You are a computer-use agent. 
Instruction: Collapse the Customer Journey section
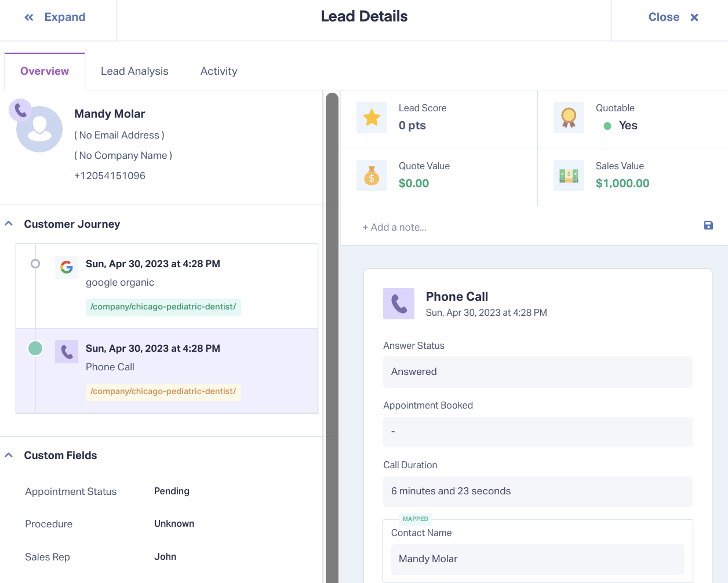pyautogui.click(x=9, y=224)
